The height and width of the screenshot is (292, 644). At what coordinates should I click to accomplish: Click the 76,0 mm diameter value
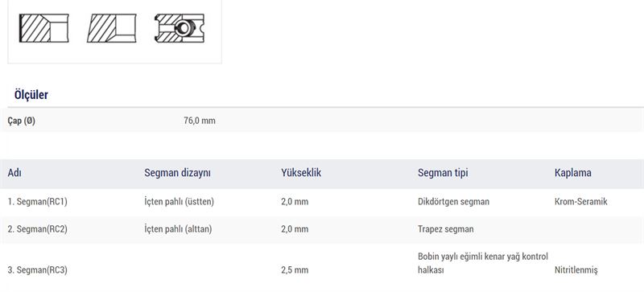tap(200, 121)
